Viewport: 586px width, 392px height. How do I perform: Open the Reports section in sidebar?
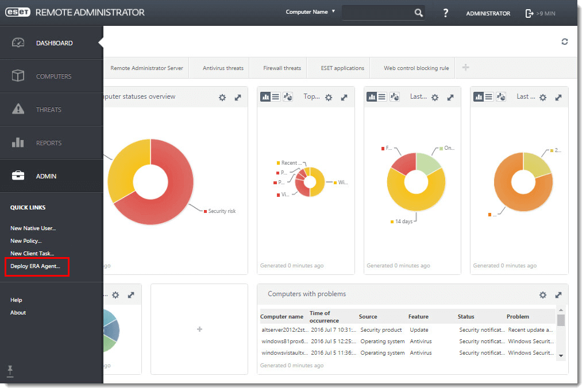click(x=52, y=142)
